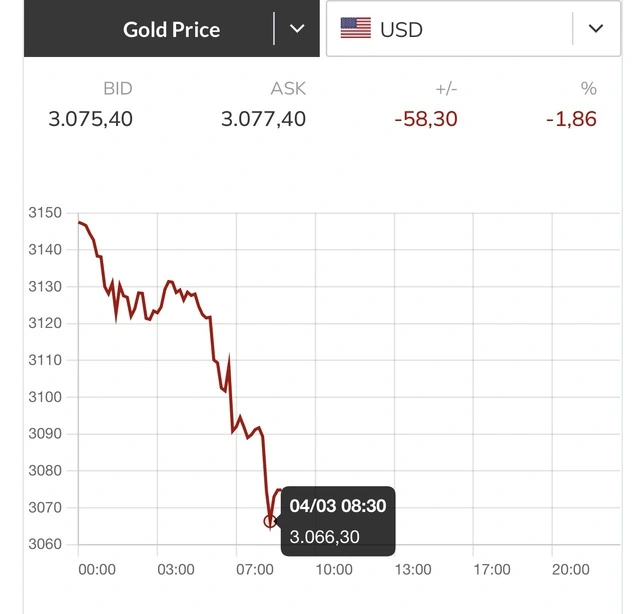This screenshot has width=640, height=614.
Task: Expand the USD currency chevron
Action: (596, 29)
